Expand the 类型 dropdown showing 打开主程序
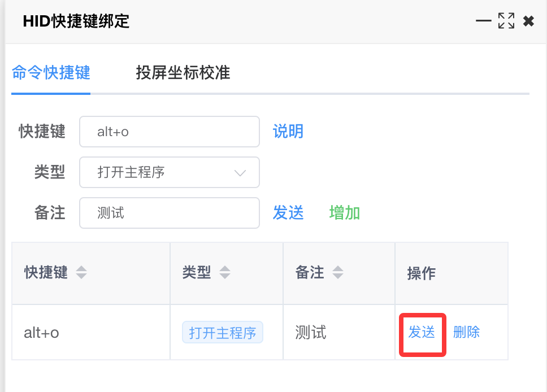Image resolution: width=547 pixels, height=392 pixels. coord(170,172)
